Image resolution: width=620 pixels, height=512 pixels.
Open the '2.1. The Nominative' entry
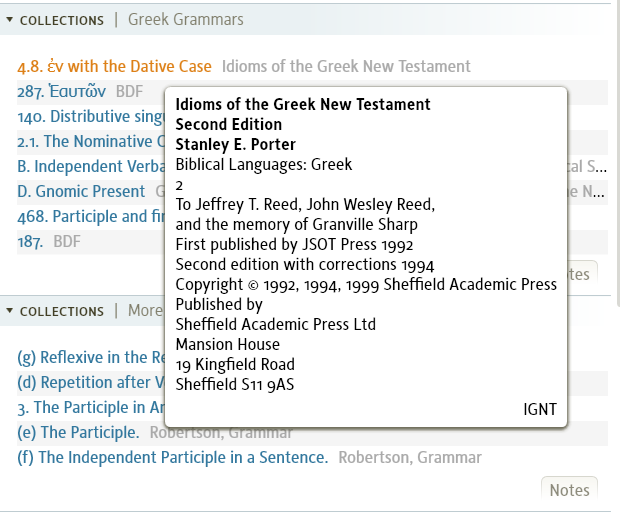click(85, 142)
